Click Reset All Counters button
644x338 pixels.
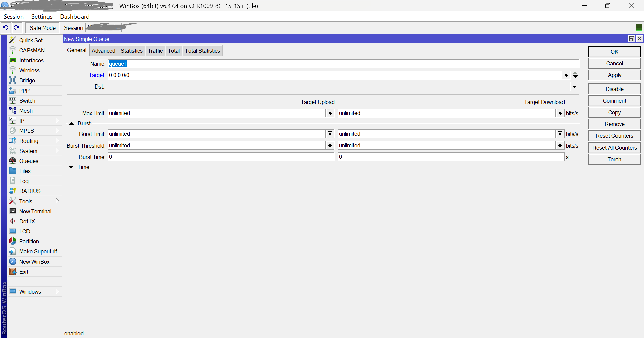pyautogui.click(x=614, y=148)
